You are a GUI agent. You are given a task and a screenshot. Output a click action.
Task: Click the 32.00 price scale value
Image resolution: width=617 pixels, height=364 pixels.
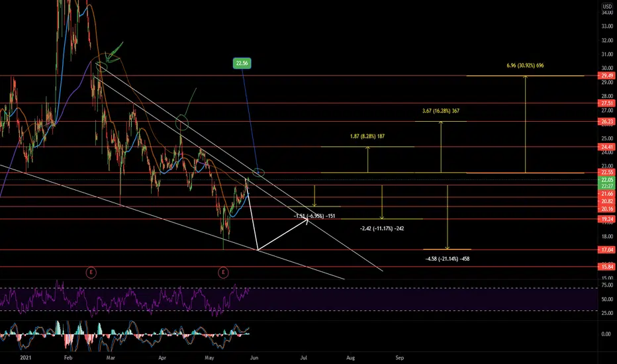click(x=607, y=40)
